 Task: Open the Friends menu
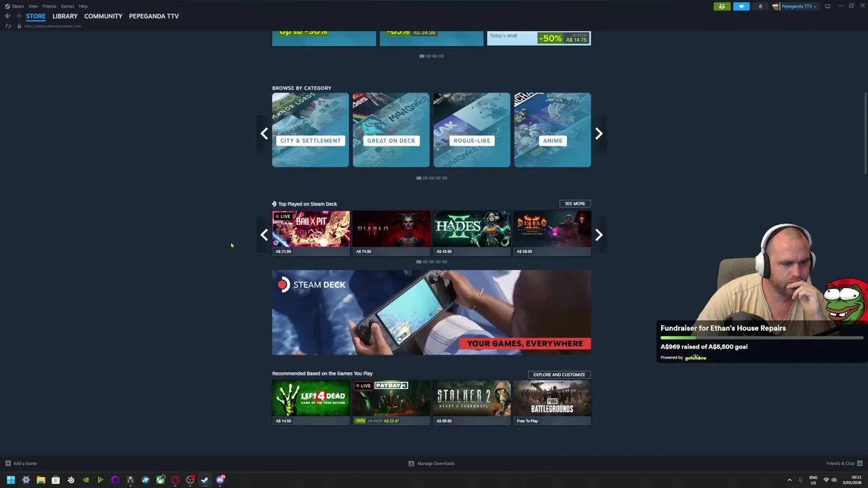pos(49,6)
